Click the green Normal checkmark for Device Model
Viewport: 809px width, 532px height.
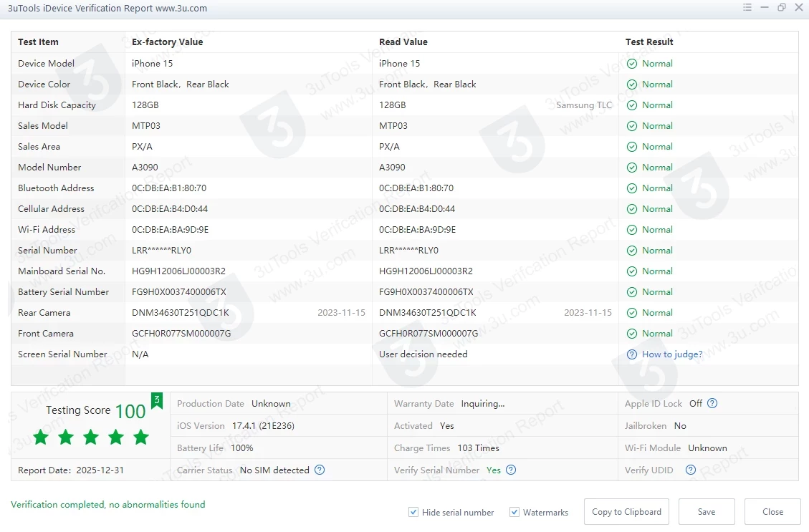tap(632, 64)
